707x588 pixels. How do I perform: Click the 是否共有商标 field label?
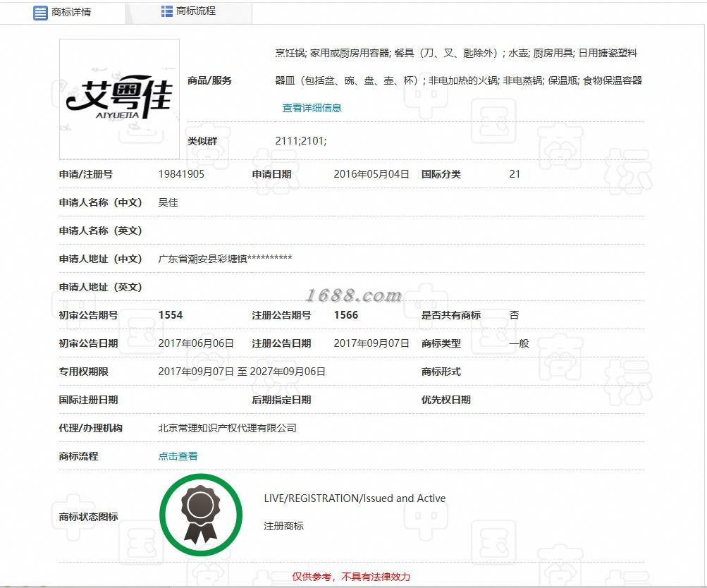tap(451, 315)
